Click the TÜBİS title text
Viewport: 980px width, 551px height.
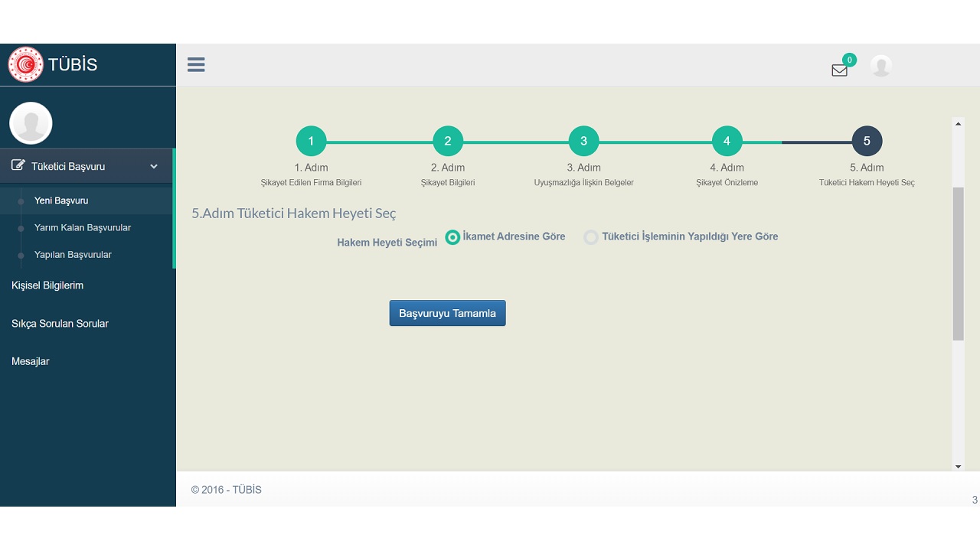click(x=73, y=64)
